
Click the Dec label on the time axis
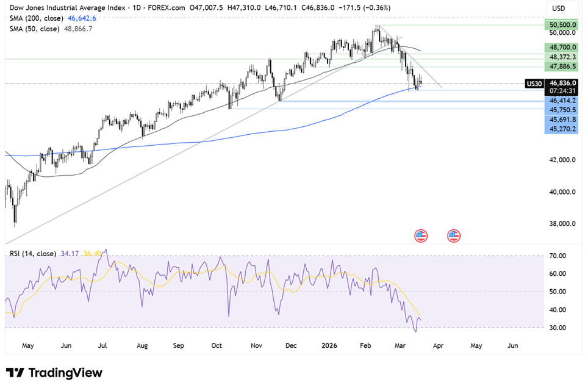pyautogui.click(x=291, y=346)
